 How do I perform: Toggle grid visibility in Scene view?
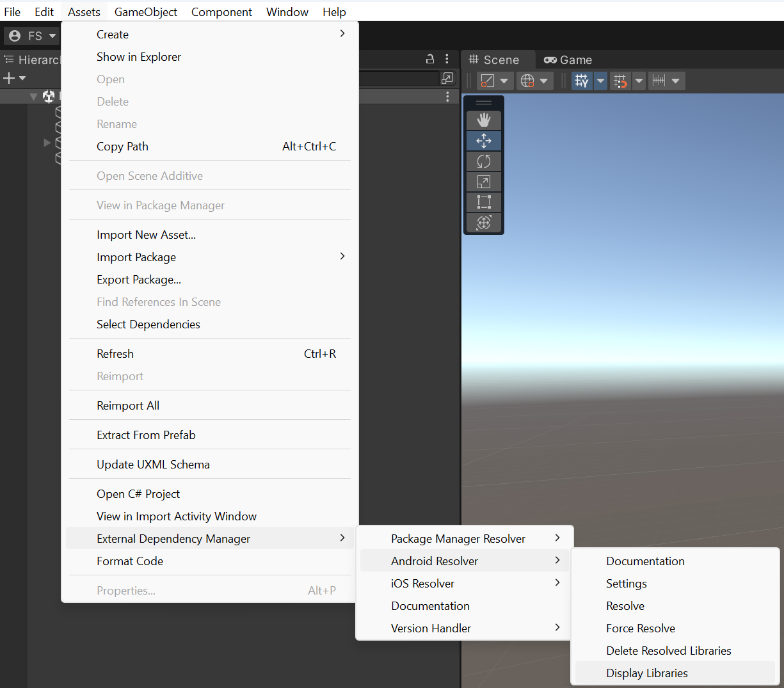point(581,81)
